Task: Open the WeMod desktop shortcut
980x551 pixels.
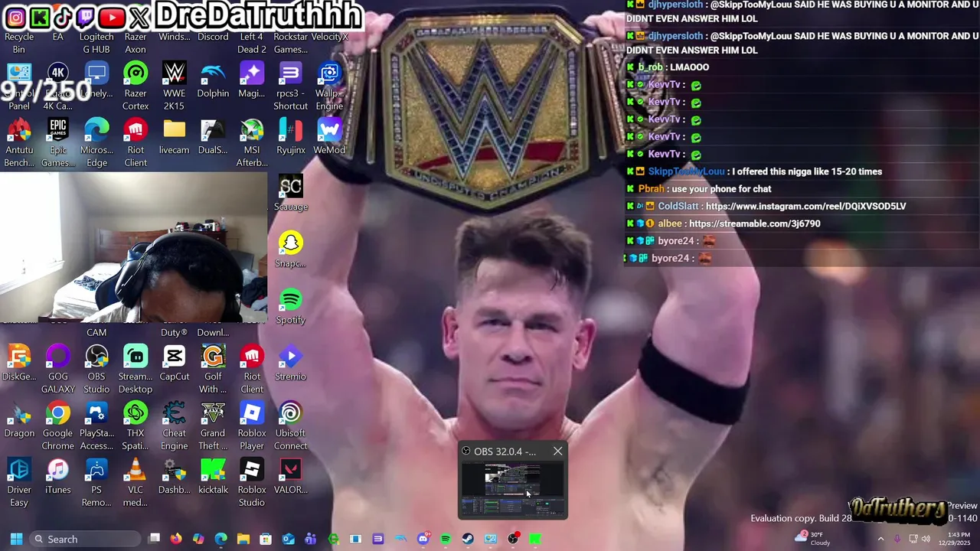Action: coord(329,136)
